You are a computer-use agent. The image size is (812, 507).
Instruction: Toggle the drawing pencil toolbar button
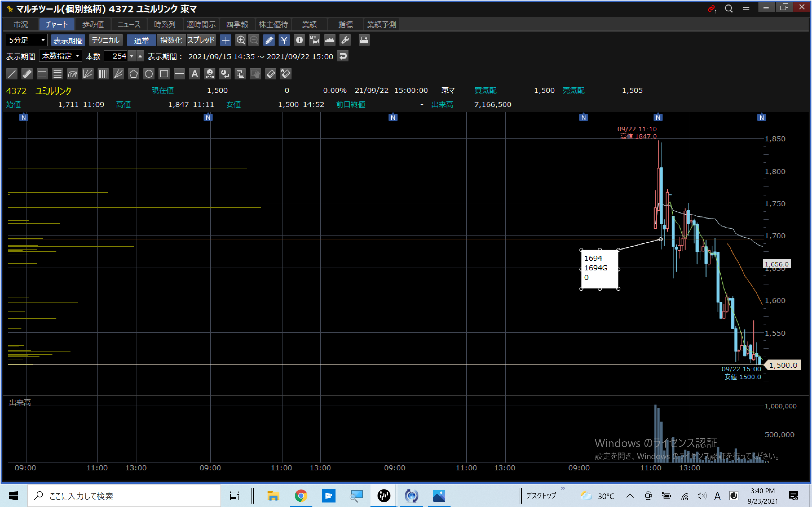[269, 40]
